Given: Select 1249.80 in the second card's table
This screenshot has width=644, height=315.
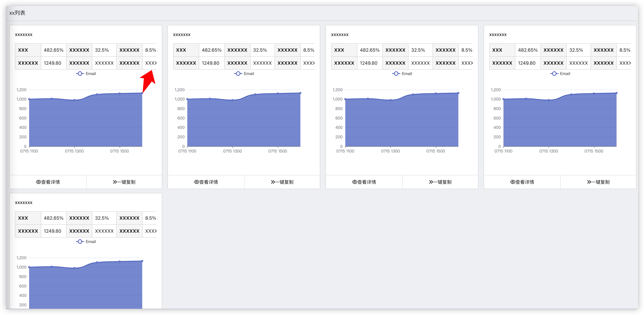Looking at the screenshot, I should pos(210,63).
